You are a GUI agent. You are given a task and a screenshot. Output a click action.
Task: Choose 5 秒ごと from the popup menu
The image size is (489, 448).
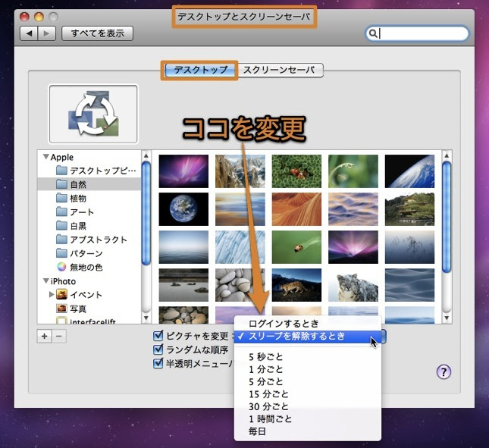pos(308,356)
